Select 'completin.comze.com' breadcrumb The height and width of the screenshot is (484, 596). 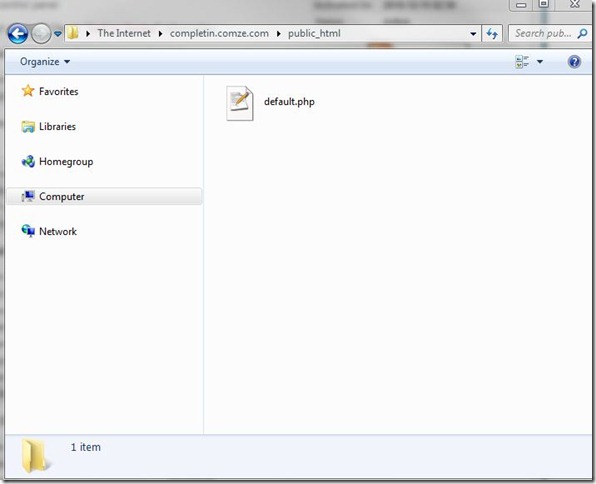click(x=219, y=33)
